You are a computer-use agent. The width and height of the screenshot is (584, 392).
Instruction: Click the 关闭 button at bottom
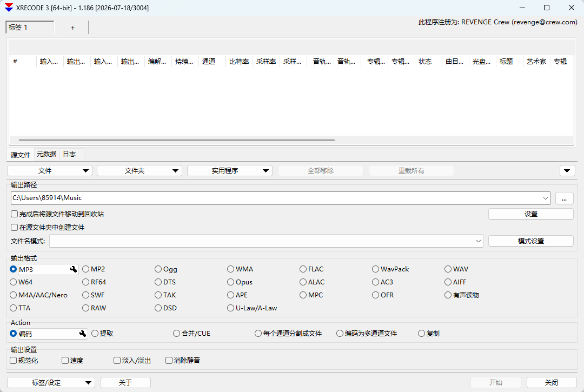(x=552, y=383)
